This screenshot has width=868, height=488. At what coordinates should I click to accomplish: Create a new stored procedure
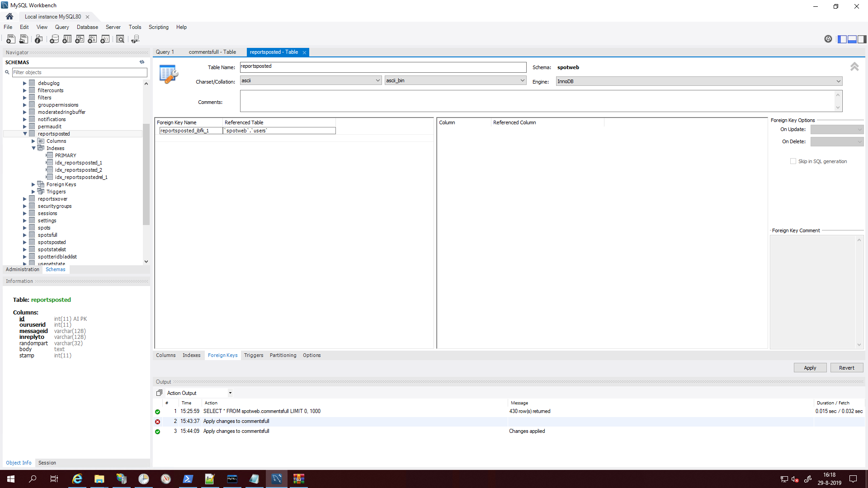[x=92, y=39]
